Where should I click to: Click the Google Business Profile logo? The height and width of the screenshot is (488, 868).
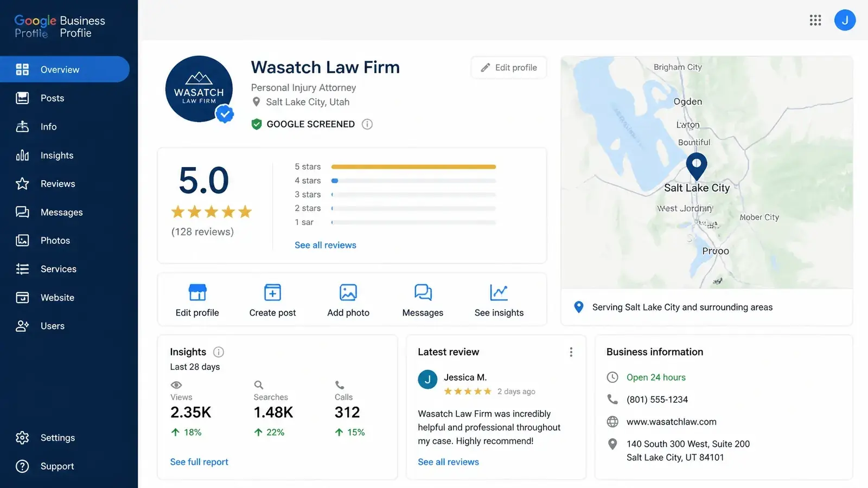coord(60,27)
